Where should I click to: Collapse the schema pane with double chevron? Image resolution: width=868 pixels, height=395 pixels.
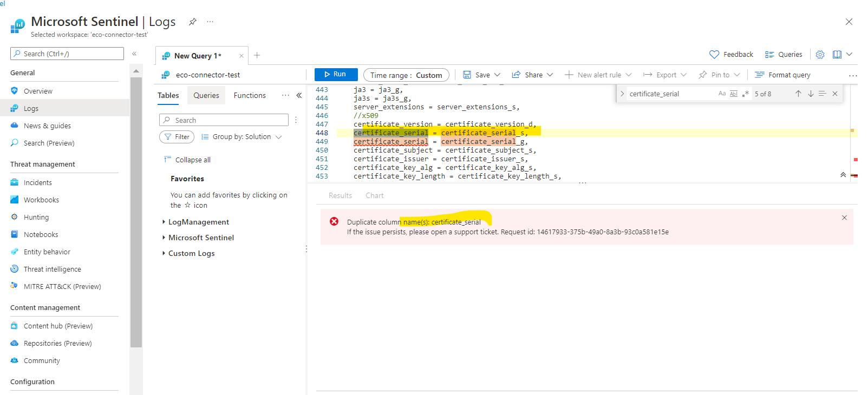tap(299, 95)
